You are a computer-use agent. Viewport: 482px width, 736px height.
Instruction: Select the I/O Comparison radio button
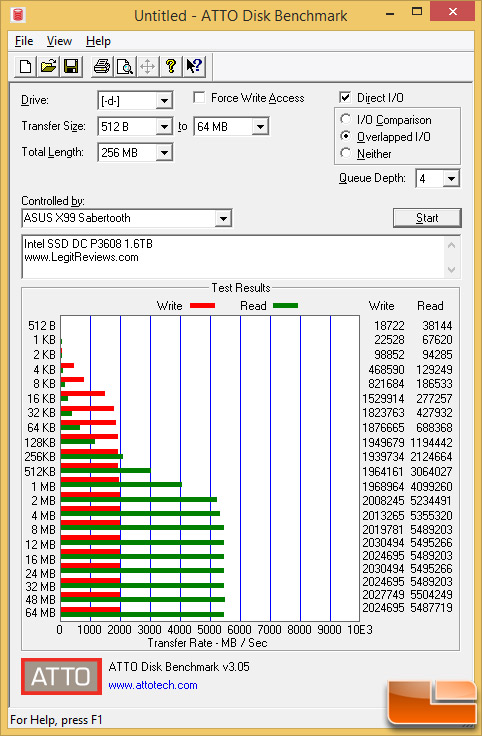coord(345,119)
